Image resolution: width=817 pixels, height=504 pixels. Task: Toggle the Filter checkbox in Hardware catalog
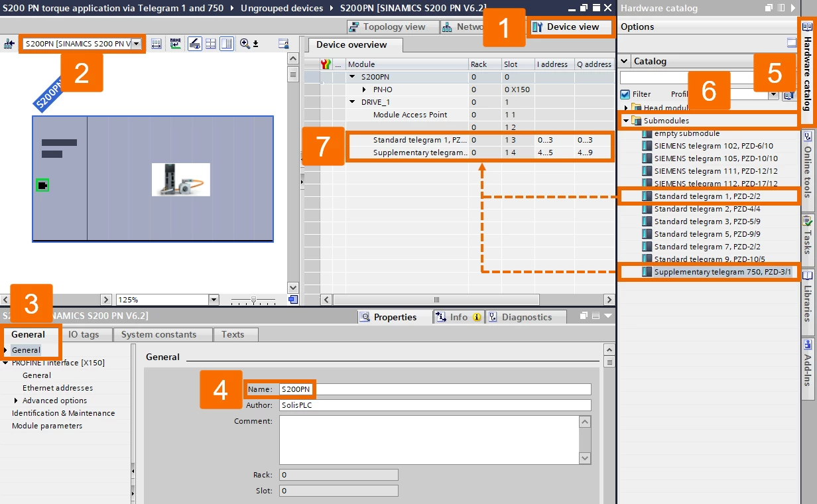click(625, 94)
